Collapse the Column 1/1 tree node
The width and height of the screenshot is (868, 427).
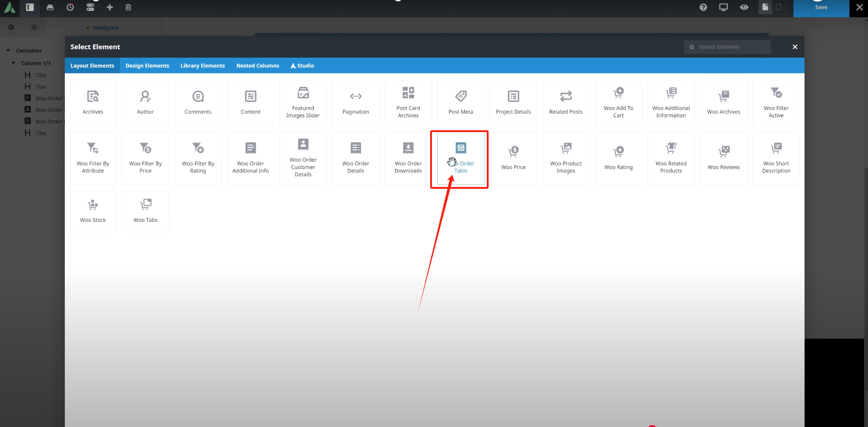(x=14, y=63)
